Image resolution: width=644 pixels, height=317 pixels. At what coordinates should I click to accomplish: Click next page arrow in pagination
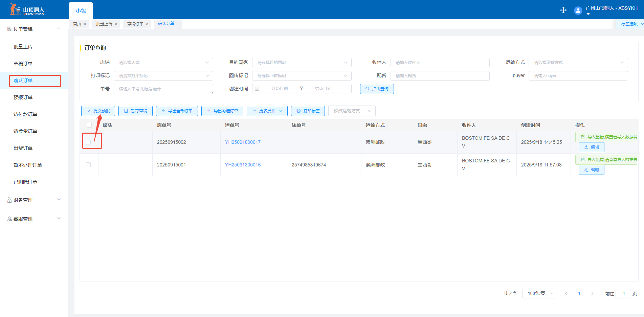[592, 294]
